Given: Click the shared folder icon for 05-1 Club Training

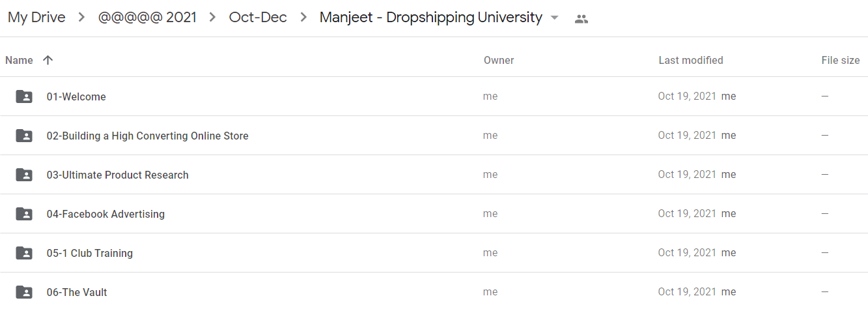Looking at the screenshot, I should 24,253.
